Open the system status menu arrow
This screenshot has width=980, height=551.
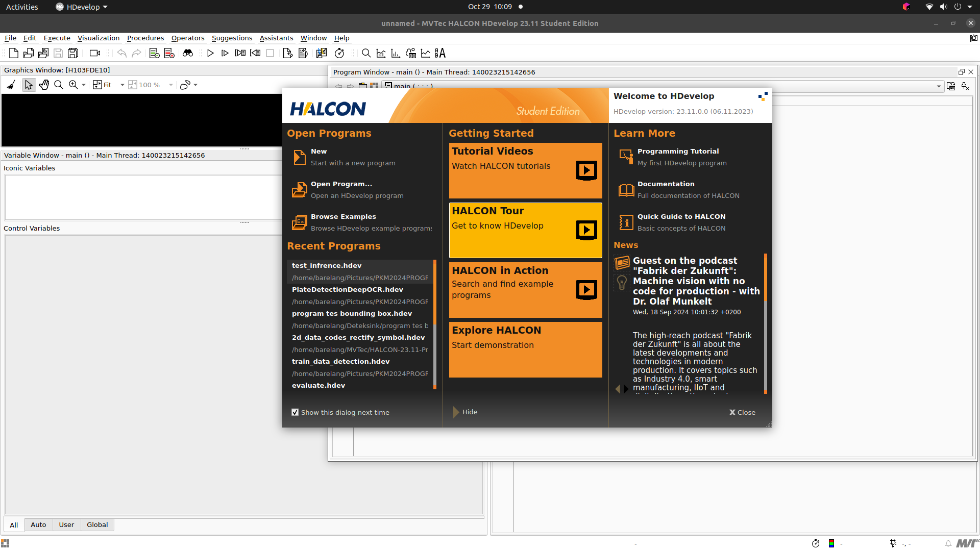pyautogui.click(x=970, y=7)
